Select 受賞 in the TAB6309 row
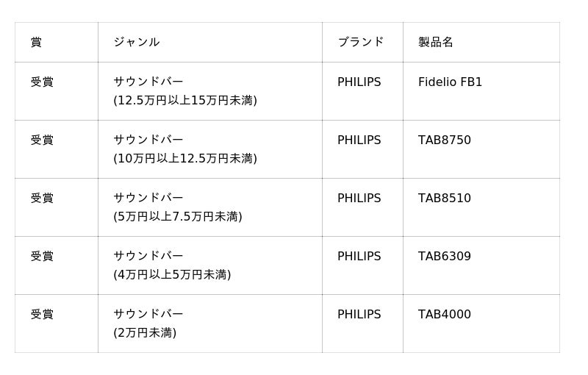This screenshot has width=588, height=375. point(42,257)
